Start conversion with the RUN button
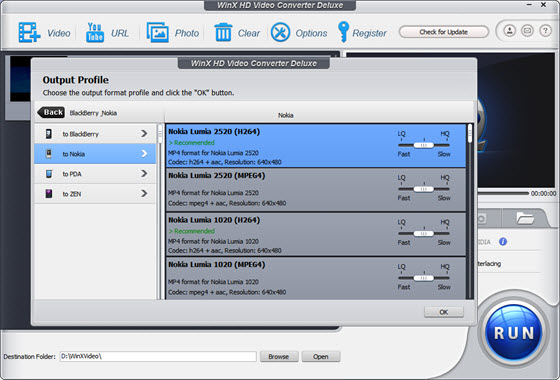The image size is (560, 380). 514,332
